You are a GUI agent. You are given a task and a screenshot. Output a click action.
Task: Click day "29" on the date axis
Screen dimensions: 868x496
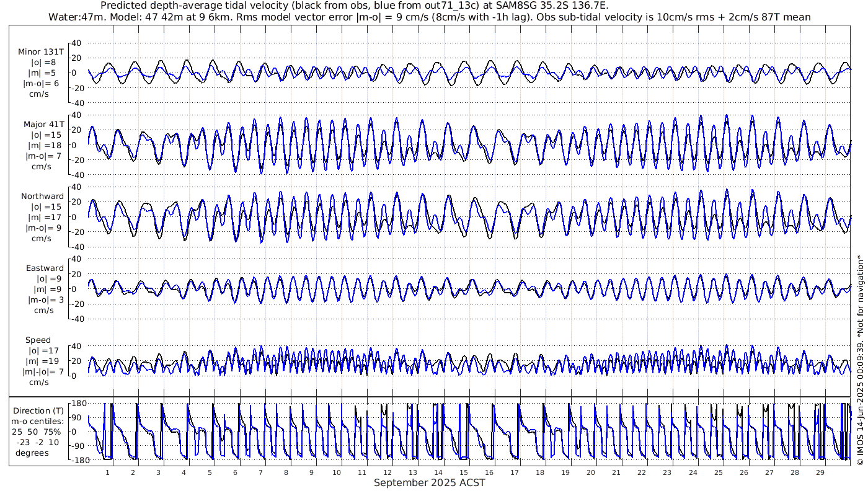(820, 472)
